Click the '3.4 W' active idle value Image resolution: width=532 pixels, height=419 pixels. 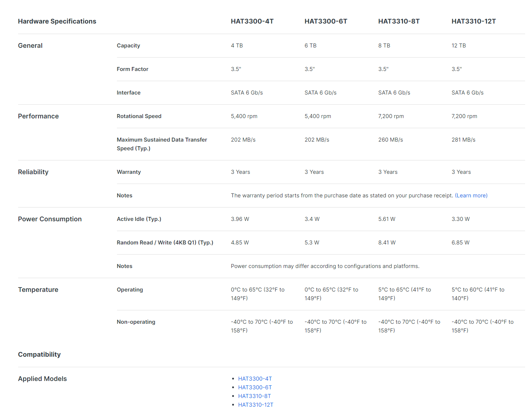pos(312,219)
